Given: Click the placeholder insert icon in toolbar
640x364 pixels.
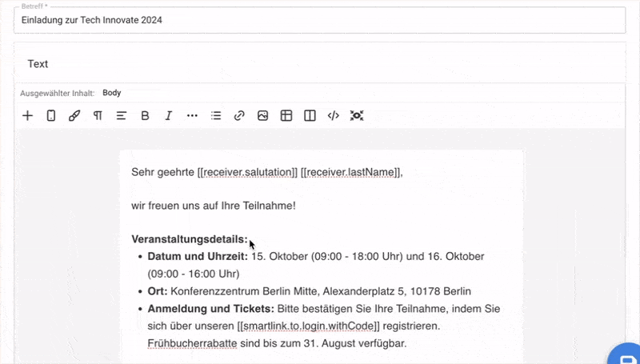Looking at the screenshot, I should [357, 116].
